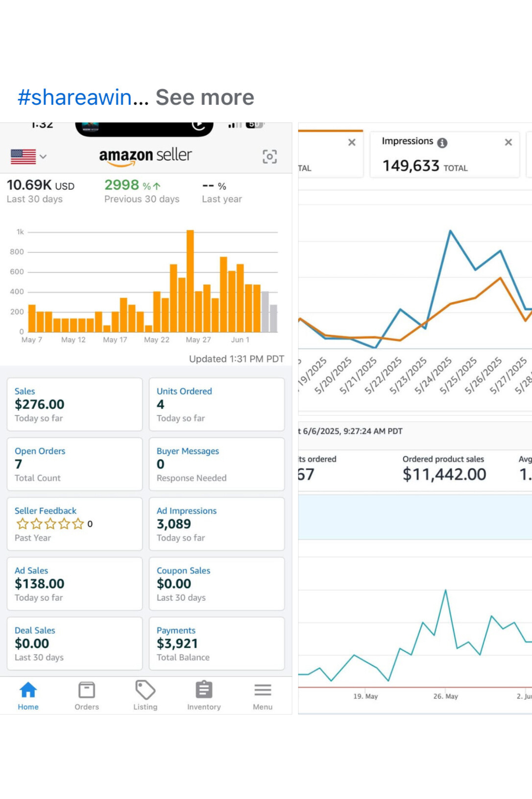View the Open Orders total count
The width and height of the screenshot is (532, 799).
[x=74, y=464]
